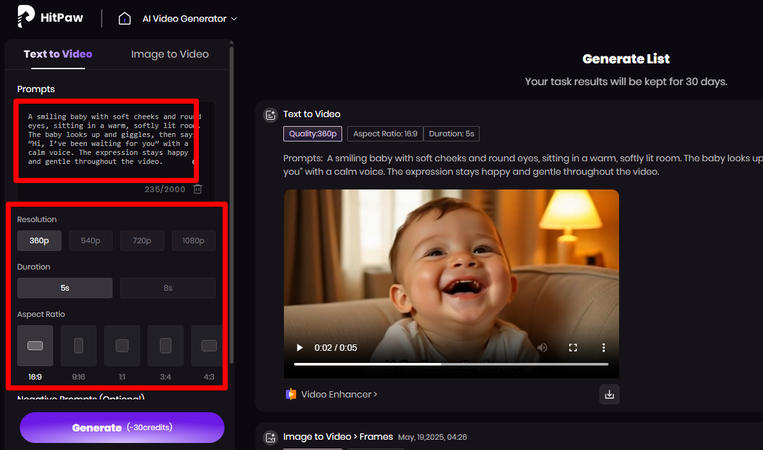Select the 16:9 aspect ratio icon
Image resolution: width=763 pixels, height=450 pixels.
click(35, 345)
